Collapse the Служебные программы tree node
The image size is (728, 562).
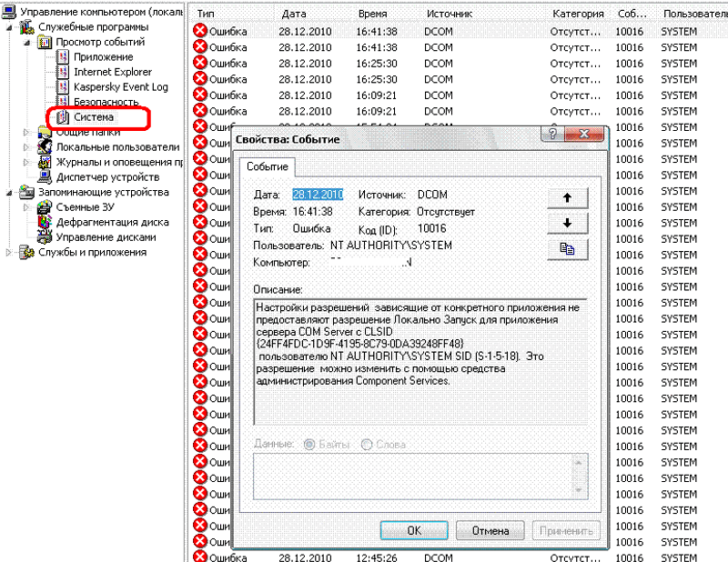(x=9, y=28)
